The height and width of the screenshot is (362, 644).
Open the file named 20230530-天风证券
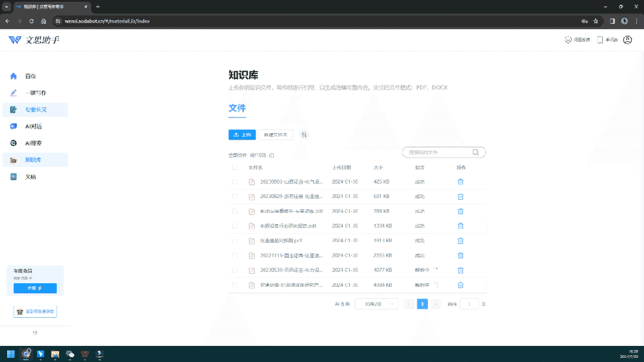click(292, 271)
